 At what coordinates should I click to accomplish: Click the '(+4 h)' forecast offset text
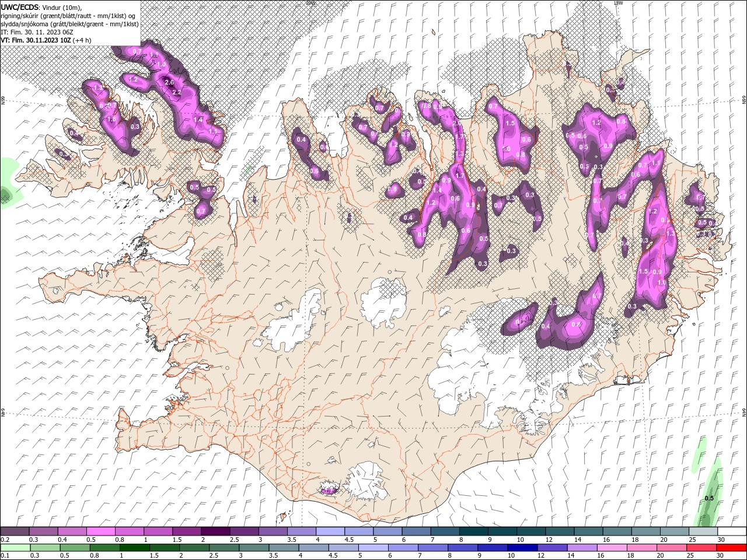point(82,40)
